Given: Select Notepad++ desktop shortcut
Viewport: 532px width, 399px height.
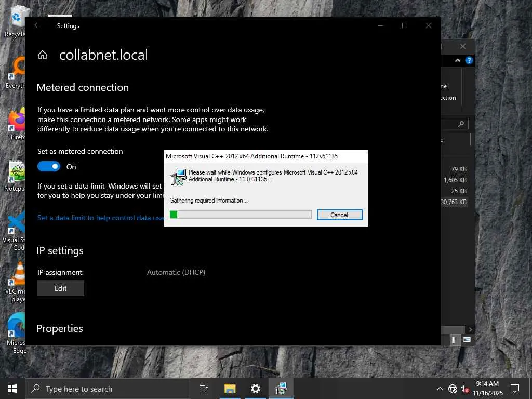Looking at the screenshot, I should 15,176.
